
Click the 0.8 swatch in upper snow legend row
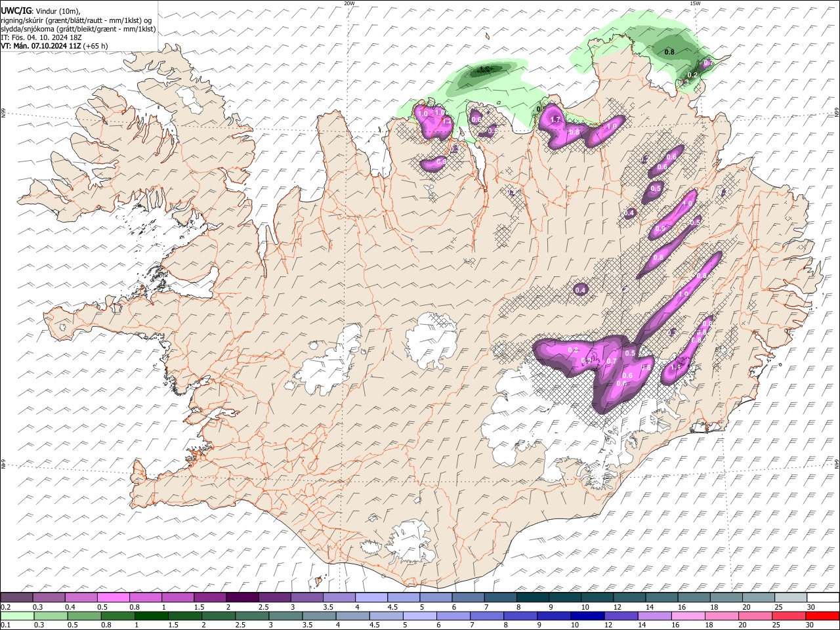(145, 598)
